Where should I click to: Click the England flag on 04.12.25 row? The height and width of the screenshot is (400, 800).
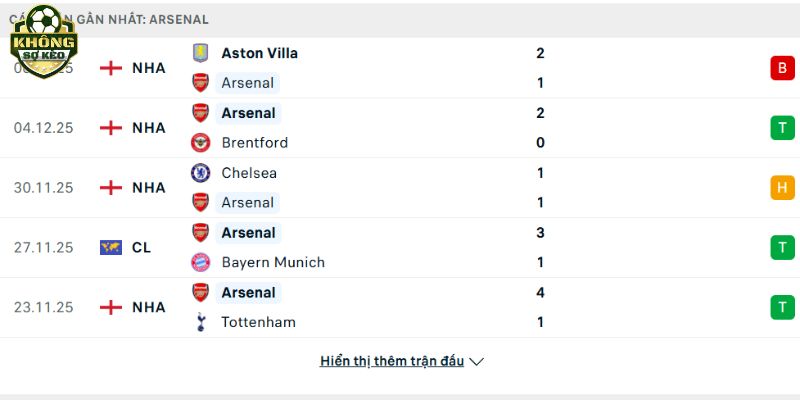point(110,127)
